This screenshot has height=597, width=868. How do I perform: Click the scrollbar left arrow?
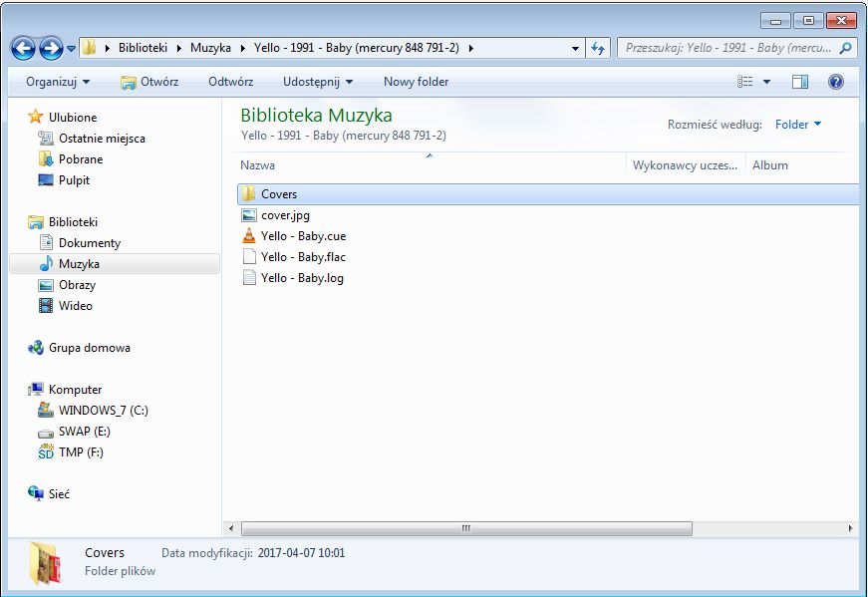pos(231,528)
